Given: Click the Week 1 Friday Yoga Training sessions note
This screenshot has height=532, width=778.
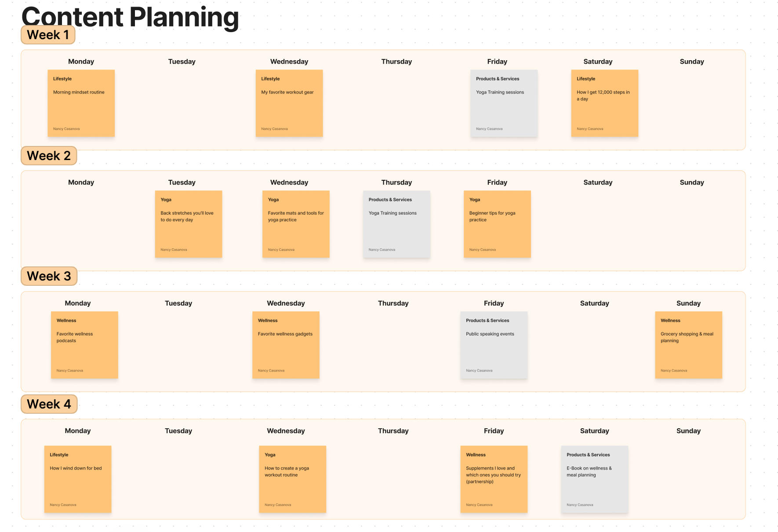Looking at the screenshot, I should [x=504, y=103].
